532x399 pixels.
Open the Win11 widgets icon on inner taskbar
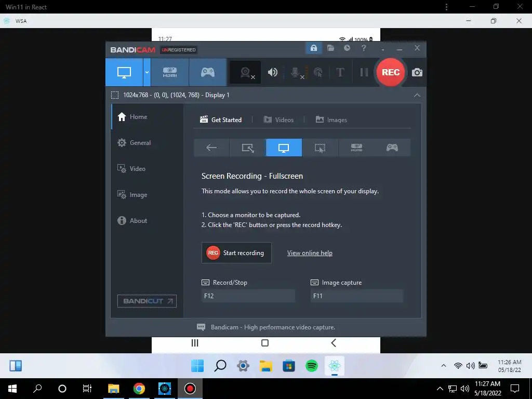16,366
